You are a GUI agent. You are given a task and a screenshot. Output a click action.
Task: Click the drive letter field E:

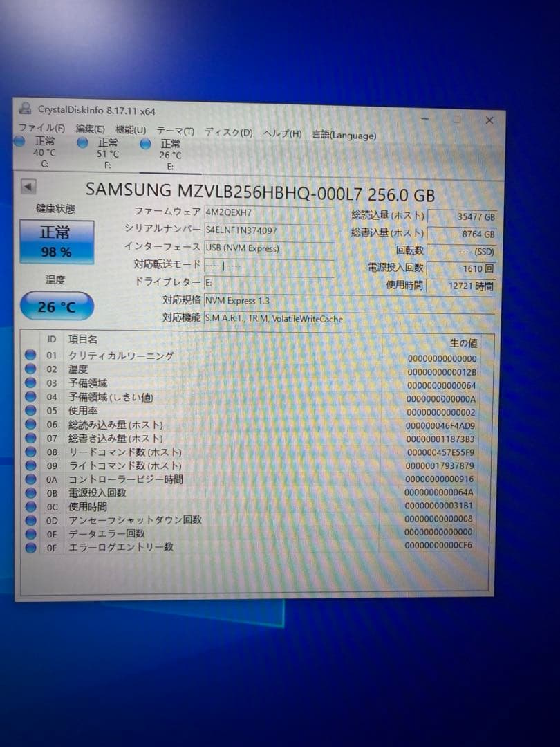pyautogui.click(x=269, y=283)
